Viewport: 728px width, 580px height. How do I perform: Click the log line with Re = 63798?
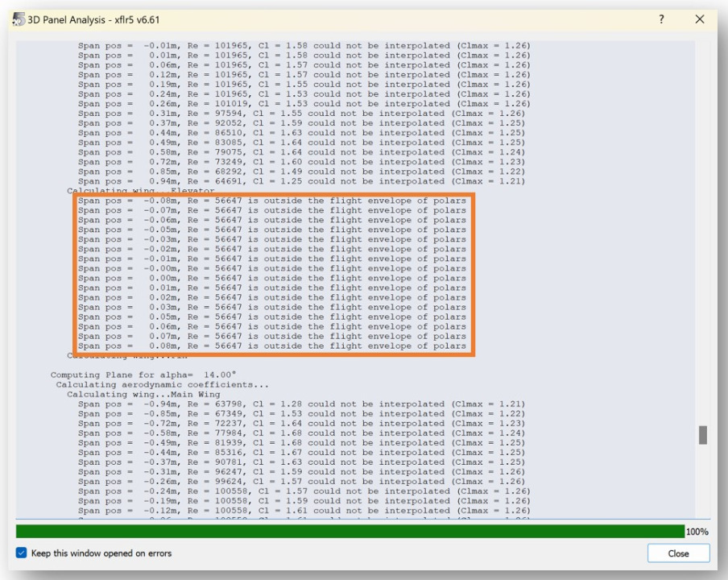pos(300,404)
